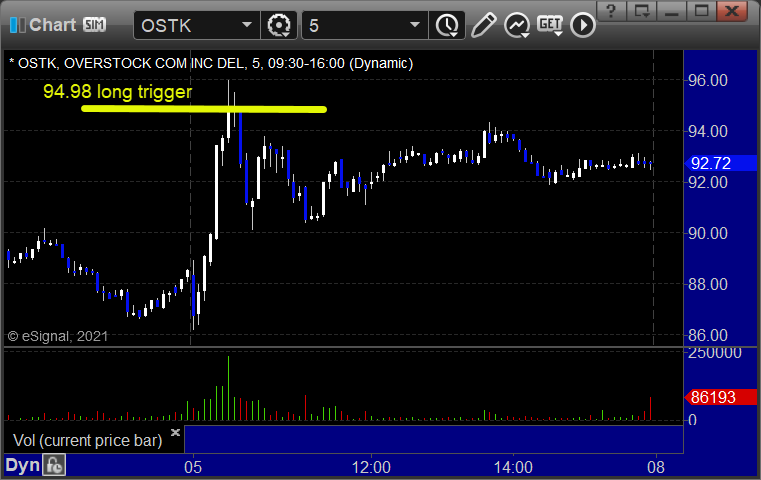Click the 96.00 price axis label
761x480 pixels.
point(708,80)
